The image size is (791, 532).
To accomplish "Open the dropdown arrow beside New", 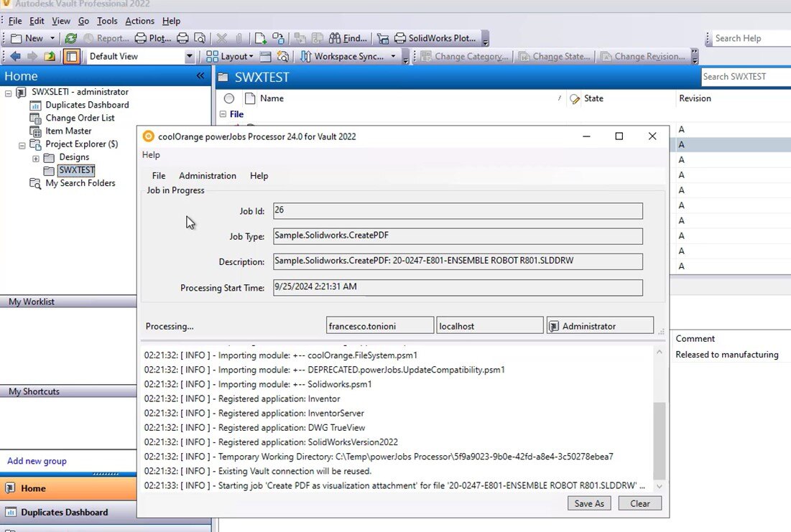I will click(52, 38).
